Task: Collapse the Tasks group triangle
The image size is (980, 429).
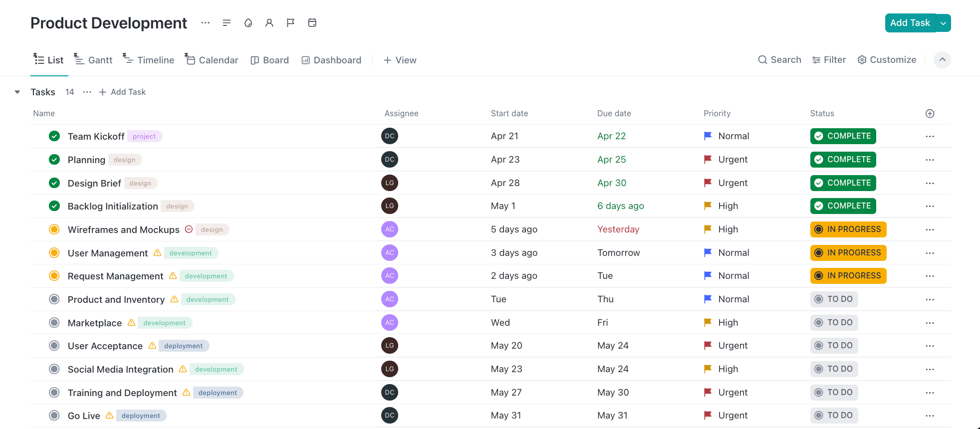Action: [17, 92]
